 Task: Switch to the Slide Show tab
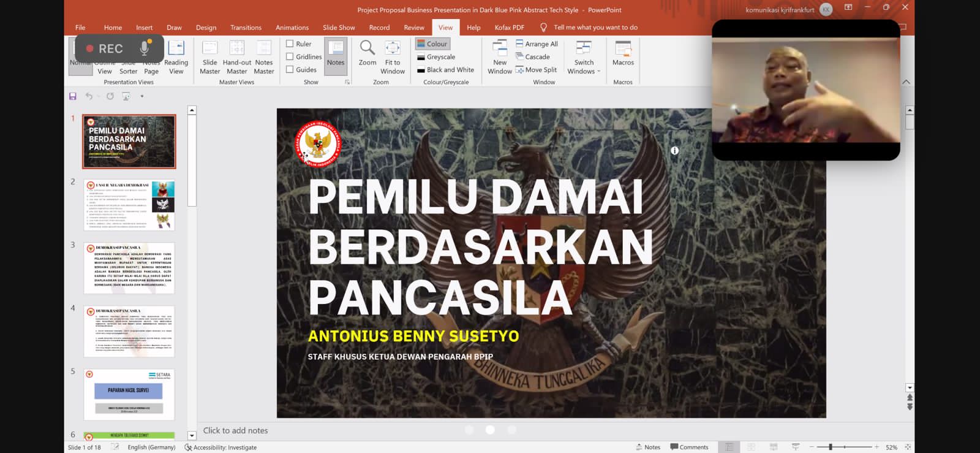click(339, 28)
